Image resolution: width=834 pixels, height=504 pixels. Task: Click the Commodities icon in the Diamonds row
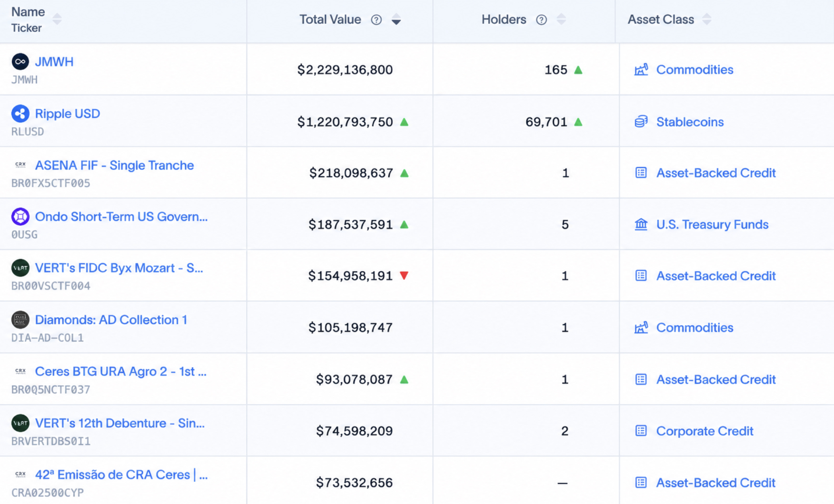tap(641, 328)
